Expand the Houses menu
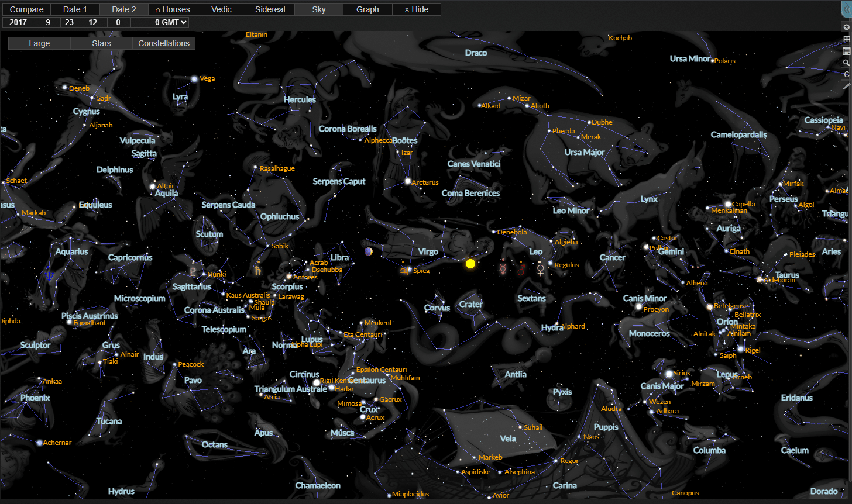This screenshot has height=504, width=852. coord(173,9)
